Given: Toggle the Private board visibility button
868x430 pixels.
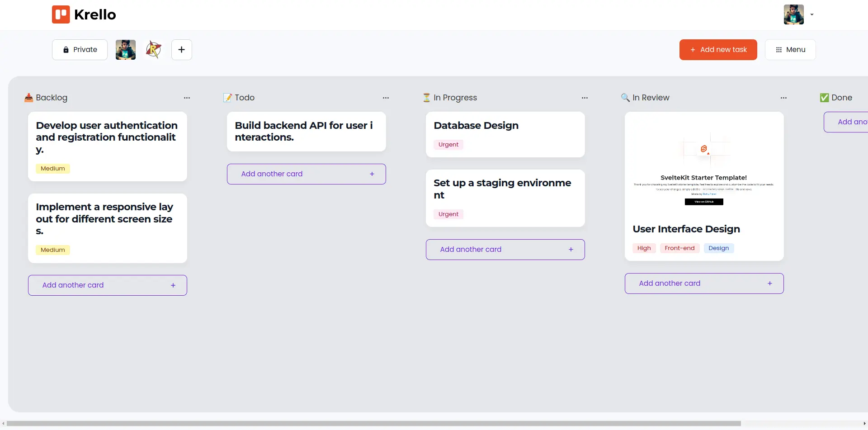Looking at the screenshot, I should (80, 50).
